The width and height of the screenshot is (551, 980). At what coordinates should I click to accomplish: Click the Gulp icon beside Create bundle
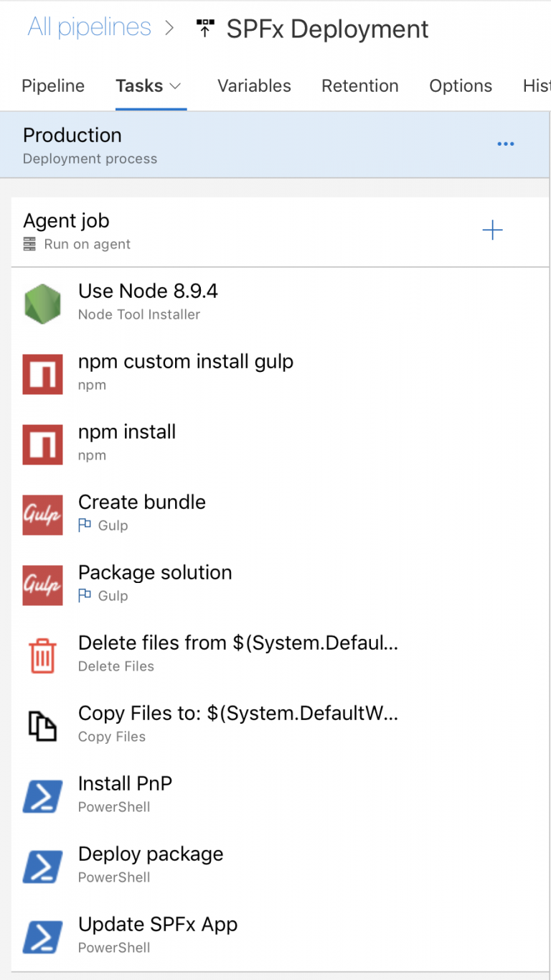click(42, 514)
